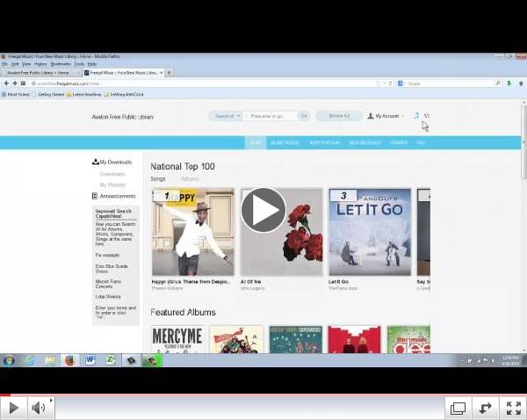The image size is (527, 420).
Task: Click the blue music note icon near My Account
Action: [x=416, y=116]
